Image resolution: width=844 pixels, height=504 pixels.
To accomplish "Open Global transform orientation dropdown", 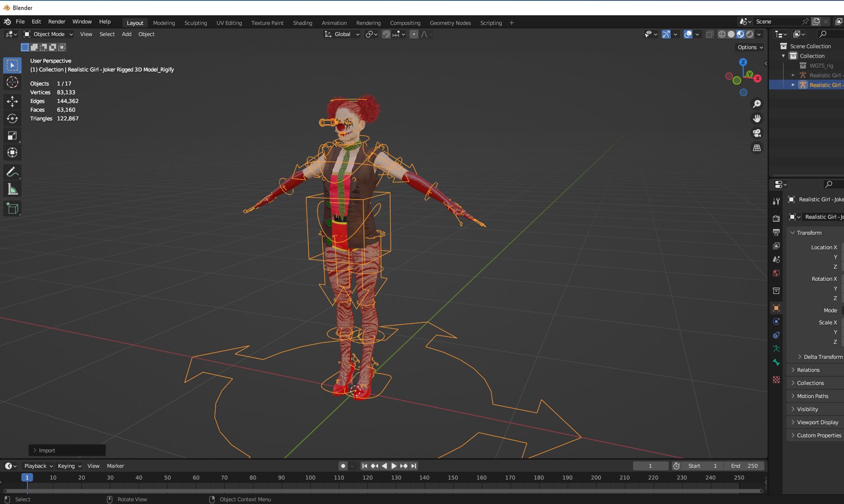I will [342, 34].
